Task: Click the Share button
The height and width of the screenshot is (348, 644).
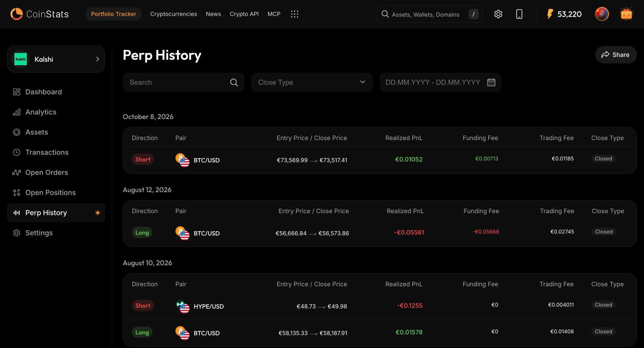Action: click(x=616, y=55)
